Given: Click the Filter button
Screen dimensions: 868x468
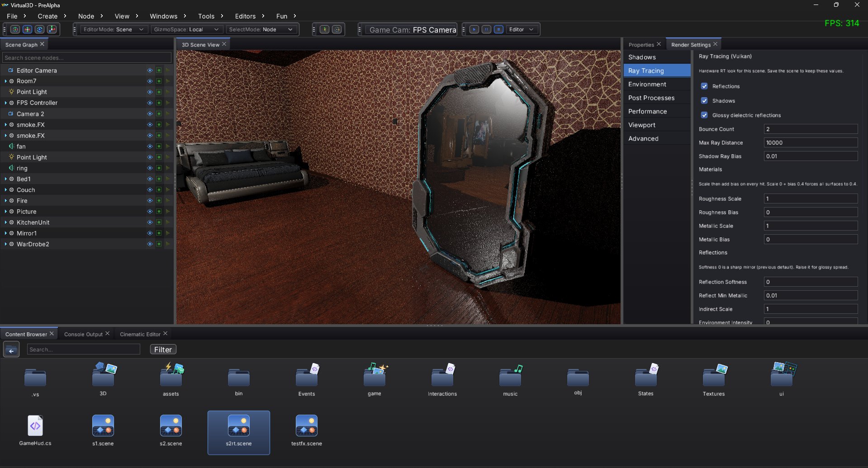Looking at the screenshot, I should 163,350.
